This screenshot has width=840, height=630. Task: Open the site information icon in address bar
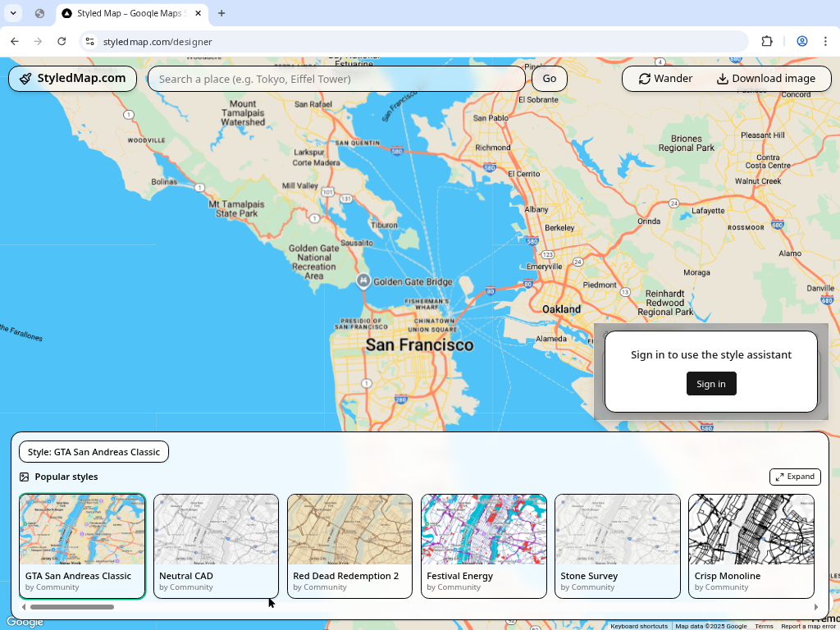pos(90,41)
